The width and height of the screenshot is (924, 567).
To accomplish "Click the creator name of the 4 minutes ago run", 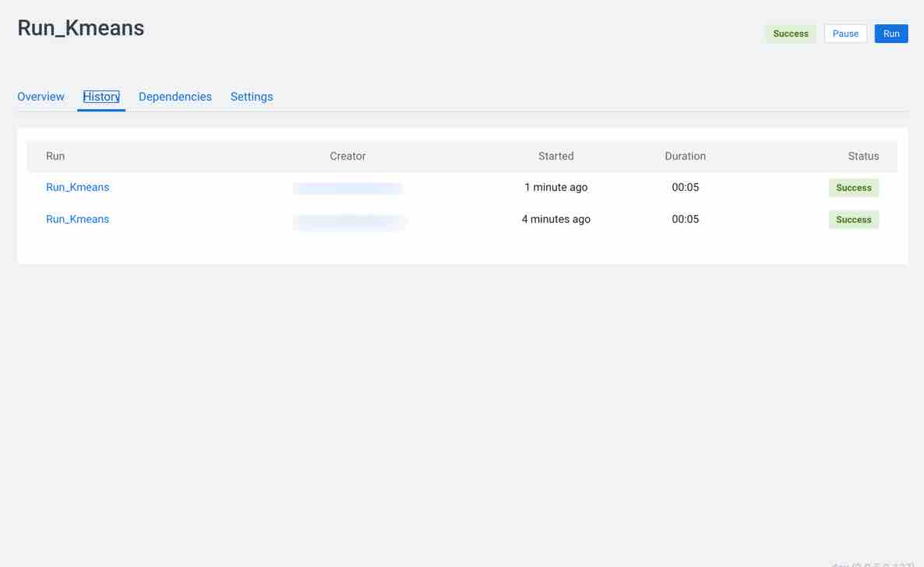I will pyautogui.click(x=350, y=222).
